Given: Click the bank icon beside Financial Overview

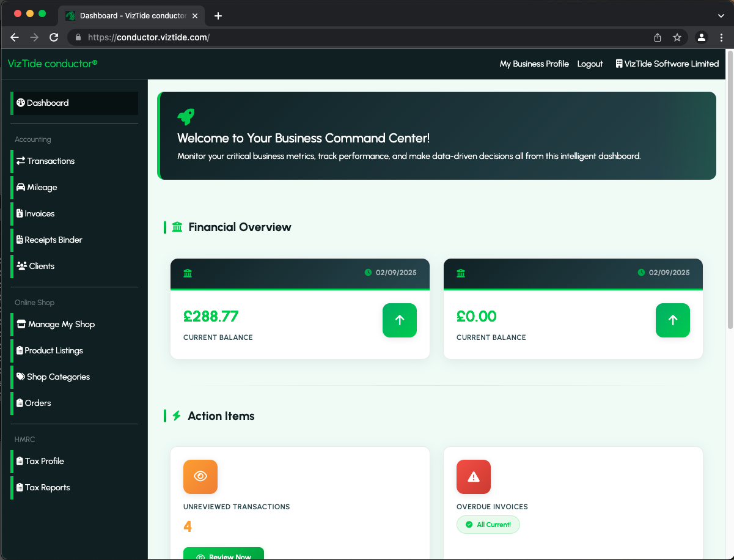Looking at the screenshot, I should (177, 227).
